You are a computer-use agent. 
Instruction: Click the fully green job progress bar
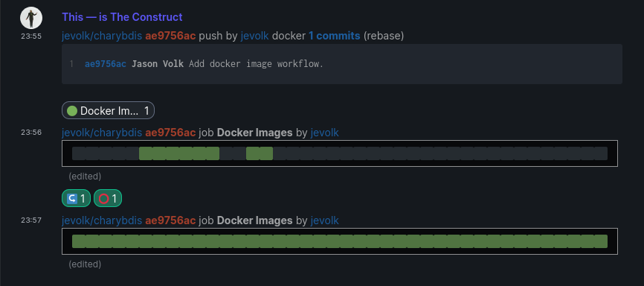(x=340, y=241)
